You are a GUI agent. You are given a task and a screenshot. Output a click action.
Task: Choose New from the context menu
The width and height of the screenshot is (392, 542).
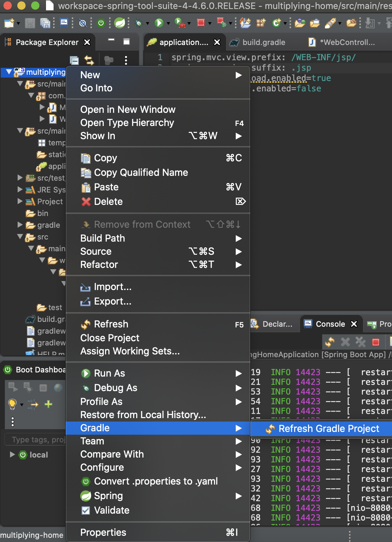pyautogui.click(x=158, y=75)
